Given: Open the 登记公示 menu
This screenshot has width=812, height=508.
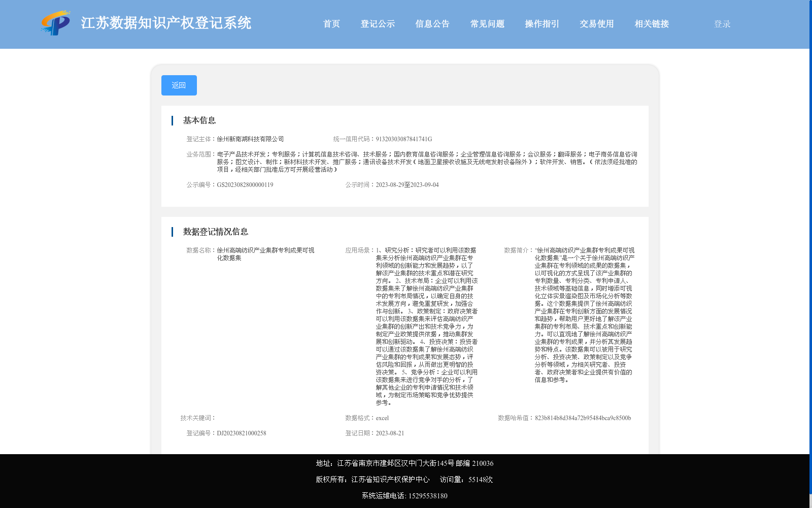Looking at the screenshot, I should [378, 24].
